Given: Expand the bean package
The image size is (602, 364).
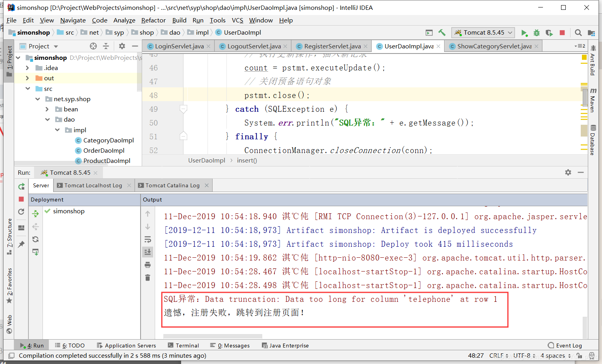Looking at the screenshot, I should tap(47, 109).
